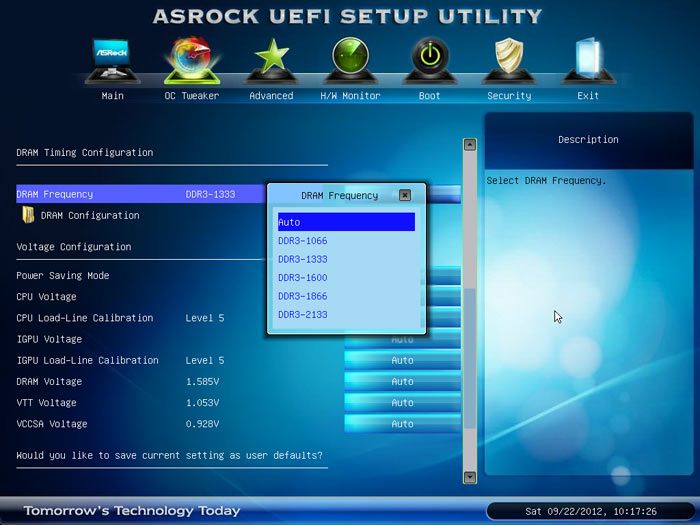Pick DDR3-2133 memory frequency option

click(303, 315)
